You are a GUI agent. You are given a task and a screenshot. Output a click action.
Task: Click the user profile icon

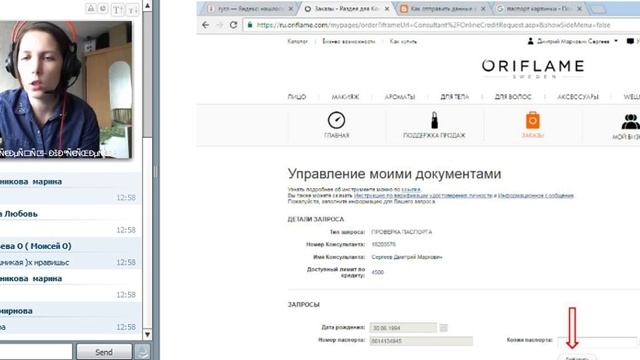click(530, 41)
